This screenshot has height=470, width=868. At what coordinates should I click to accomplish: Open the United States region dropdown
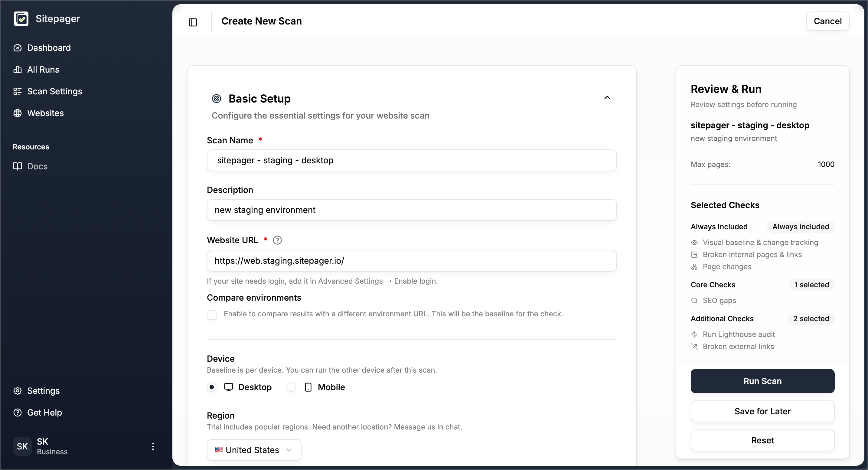254,450
